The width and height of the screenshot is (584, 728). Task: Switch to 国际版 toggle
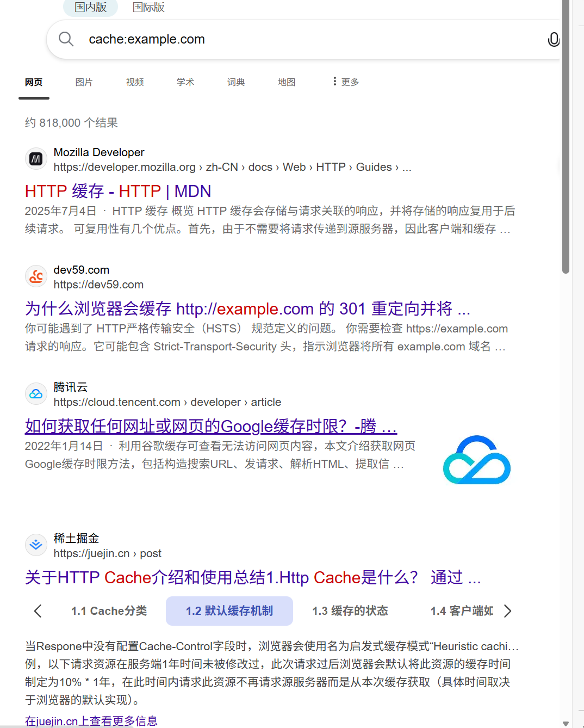click(148, 7)
